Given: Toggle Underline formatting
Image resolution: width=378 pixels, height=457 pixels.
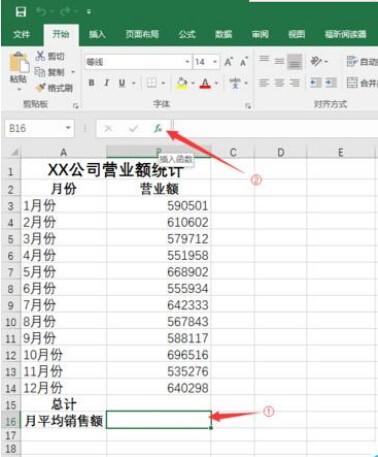Looking at the screenshot, I should 122,83.
